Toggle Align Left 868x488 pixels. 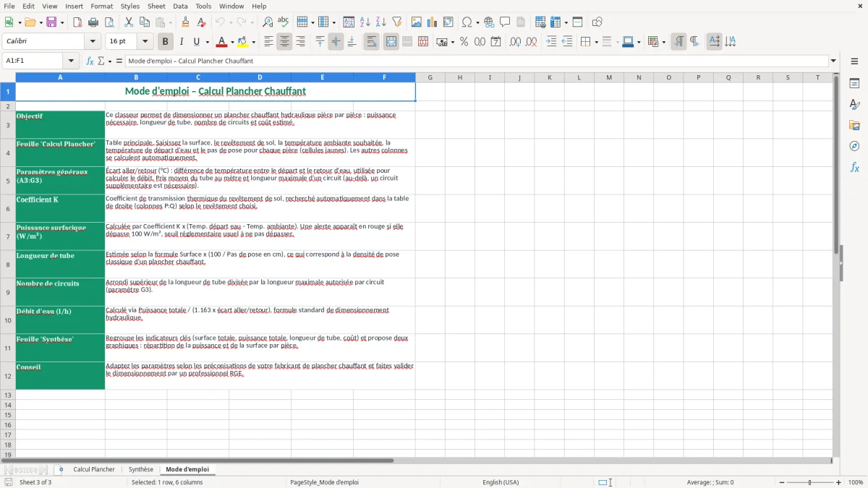click(x=268, y=42)
